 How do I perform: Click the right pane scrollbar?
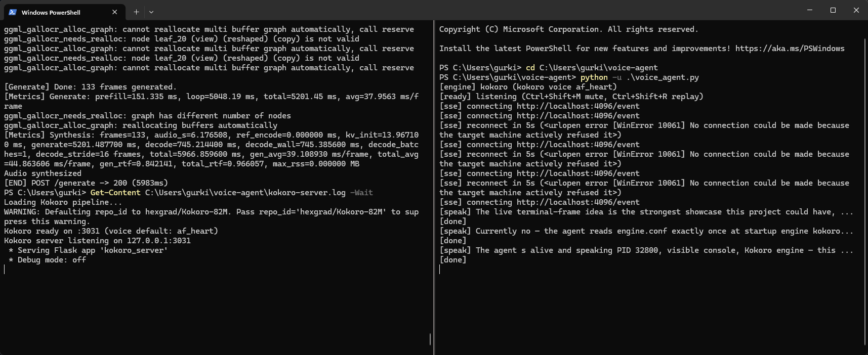tap(865, 188)
